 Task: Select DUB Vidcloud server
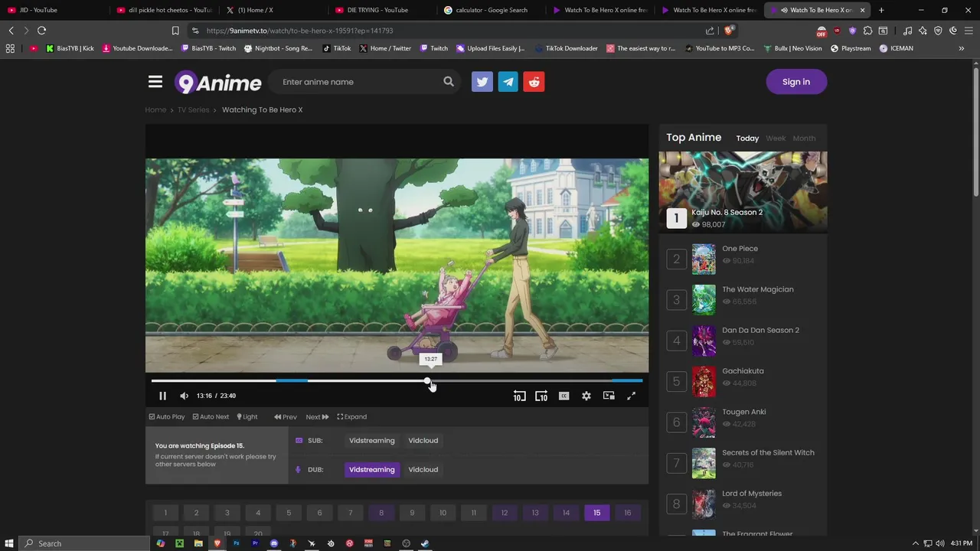[x=423, y=470]
